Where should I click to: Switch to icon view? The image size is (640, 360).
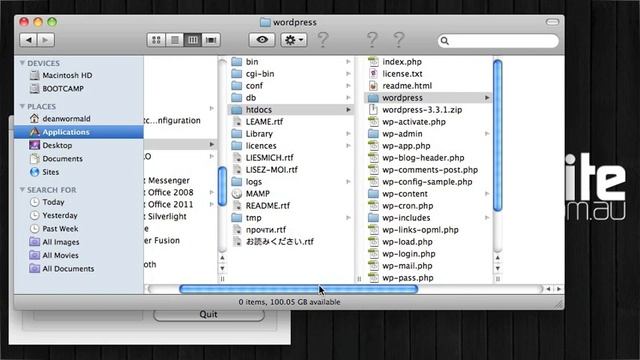[x=156, y=40]
